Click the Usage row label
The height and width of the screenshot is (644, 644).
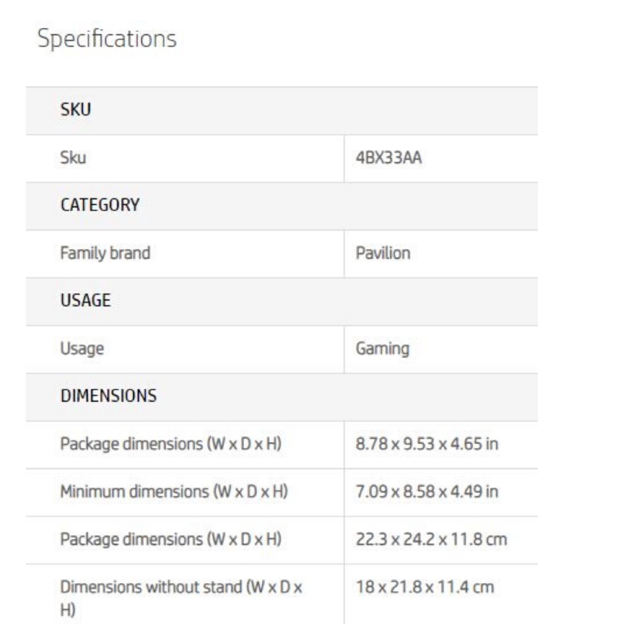click(x=82, y=349)
